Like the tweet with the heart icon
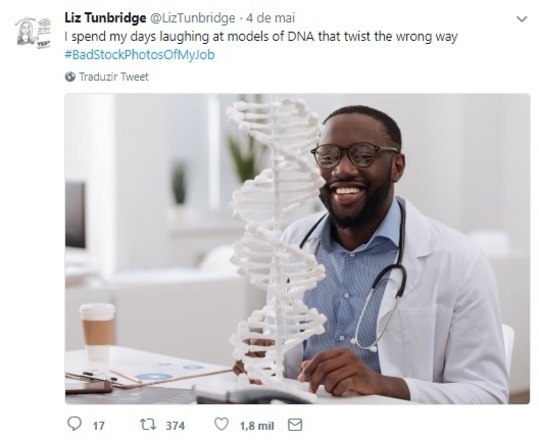Image resolution: width=539 pixels, height=440 pixels. [221, 424]
